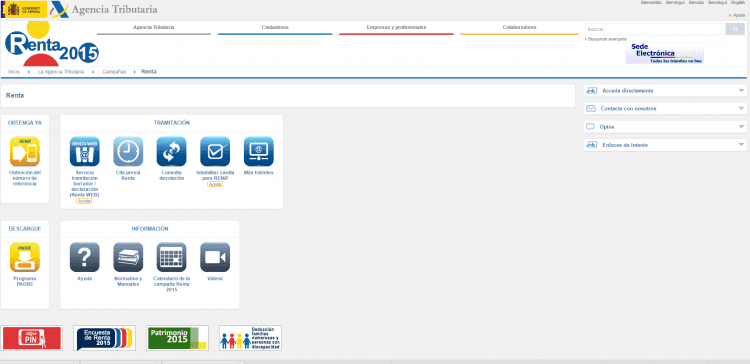750x364 pixels.
Task: Click the Programa PADRE download icon
Action: pos(25,257)
